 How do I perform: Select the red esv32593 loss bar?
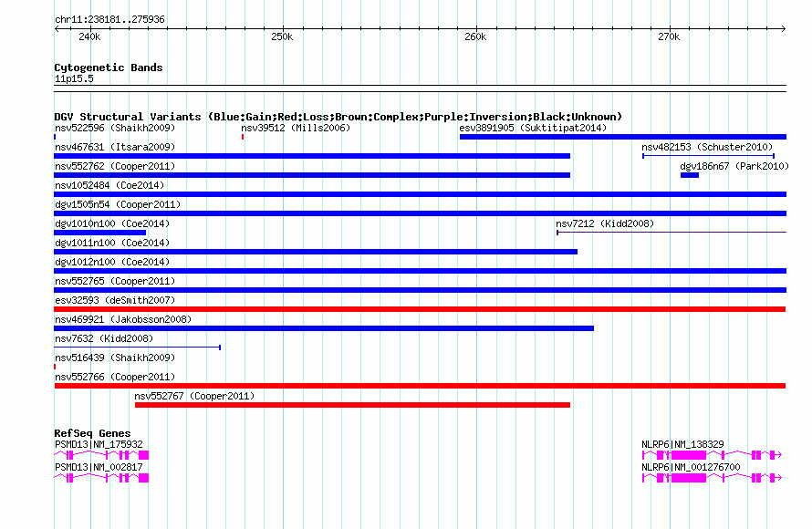420,309
